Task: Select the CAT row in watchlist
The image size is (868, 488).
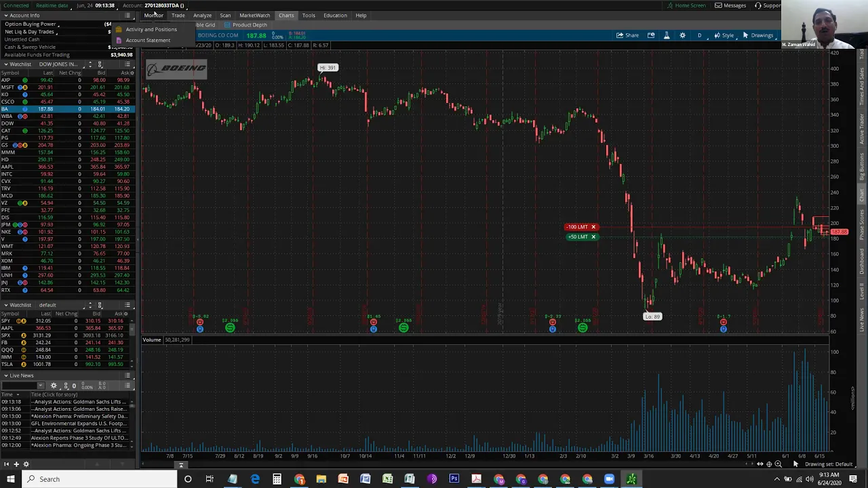Action: 67,131
